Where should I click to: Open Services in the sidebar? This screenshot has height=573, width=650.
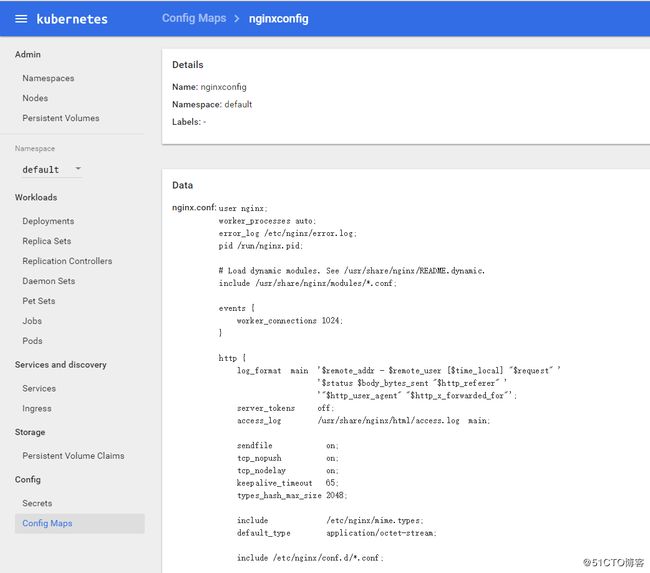[x=39, y=388]
